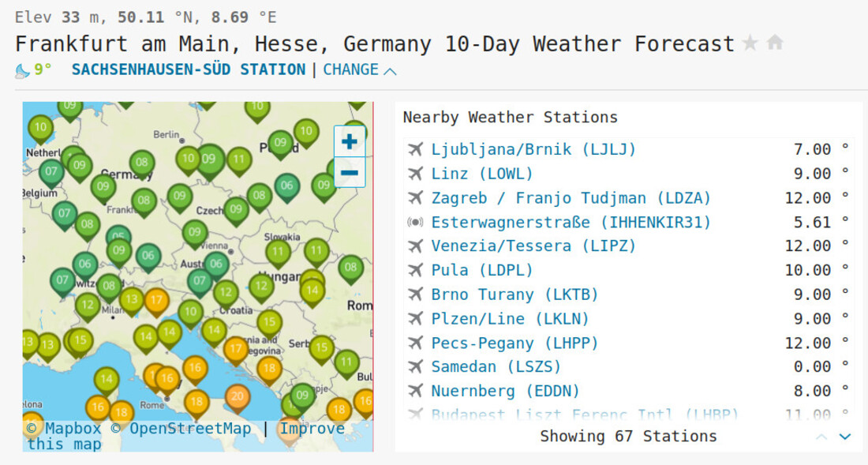Open the Mapbox attribution link
Viewport: 868px width, 465px height.
[x=64, y=429]
